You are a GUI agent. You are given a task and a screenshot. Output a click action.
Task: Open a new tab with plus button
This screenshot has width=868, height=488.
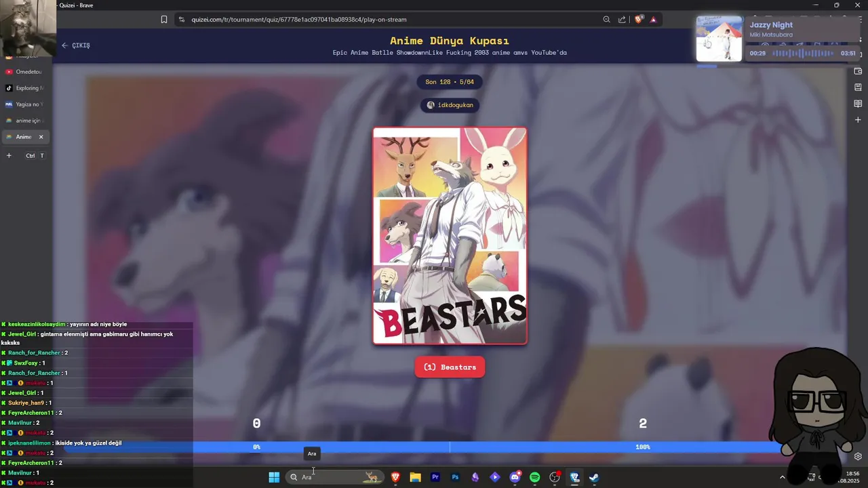9,156
